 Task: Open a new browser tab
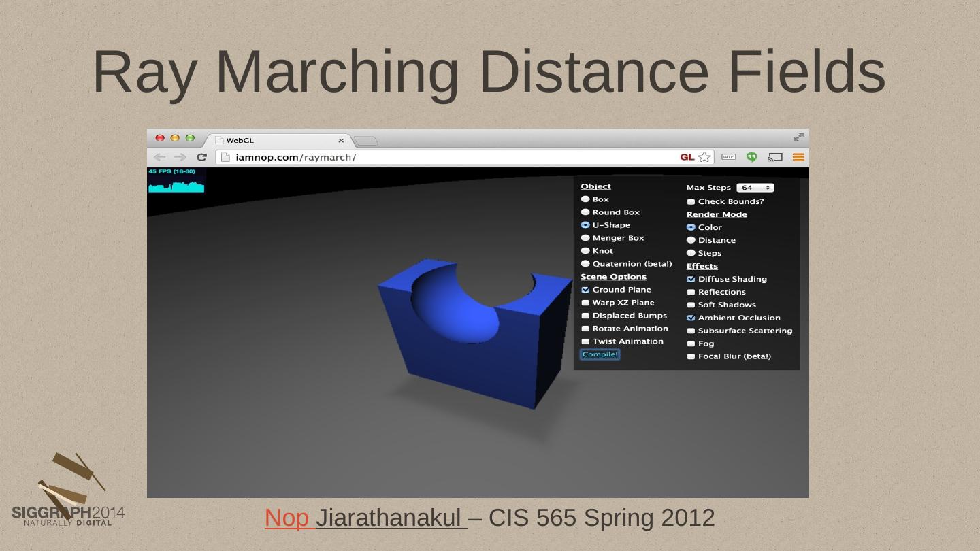[x=365, y=141]
